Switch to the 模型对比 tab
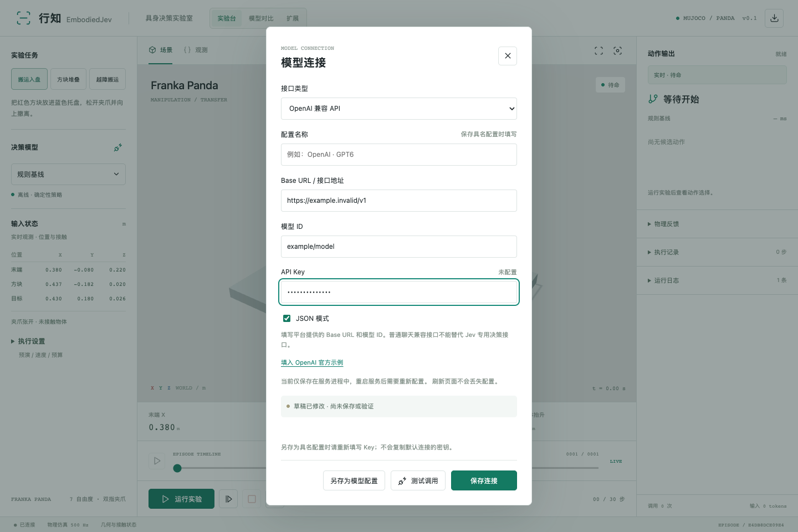 [x=261, y=18]
